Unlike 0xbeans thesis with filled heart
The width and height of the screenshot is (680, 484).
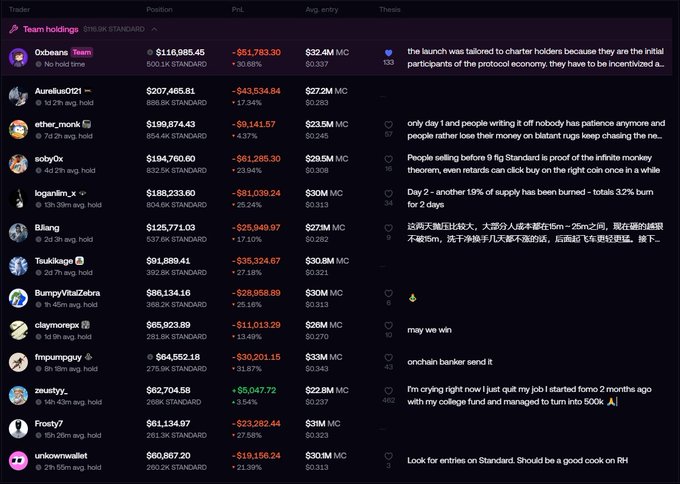click(x=389, y=53)
